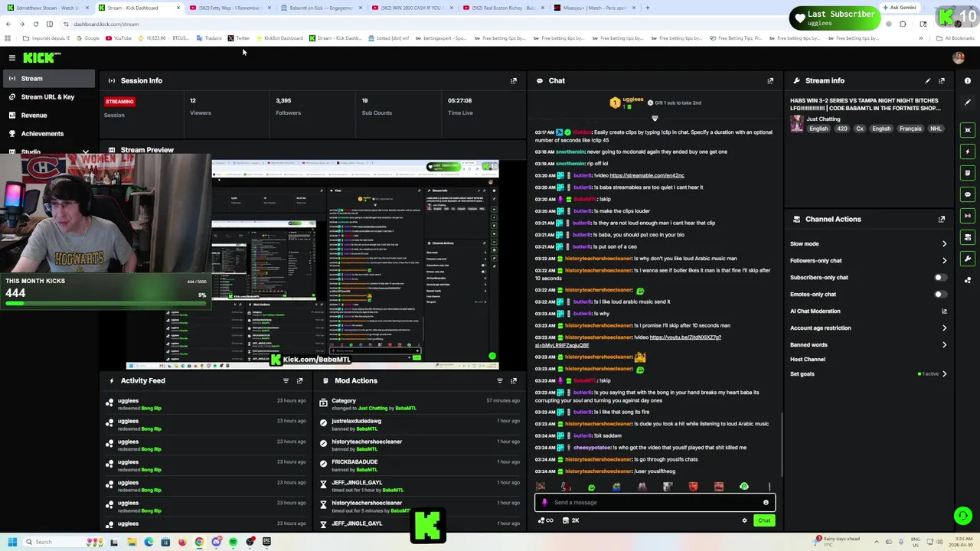
Task: Click the Stream Preview thumbnail
Action: pyautogui.click(x=312, y=264)
